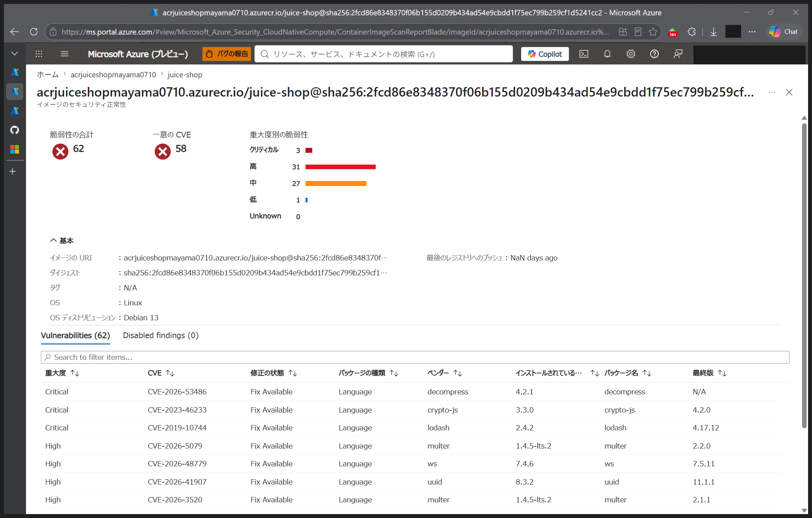812x518 pixels.
Task: Click the 62 total vulnerabilities error icon
Action: [x=60, y=151]
